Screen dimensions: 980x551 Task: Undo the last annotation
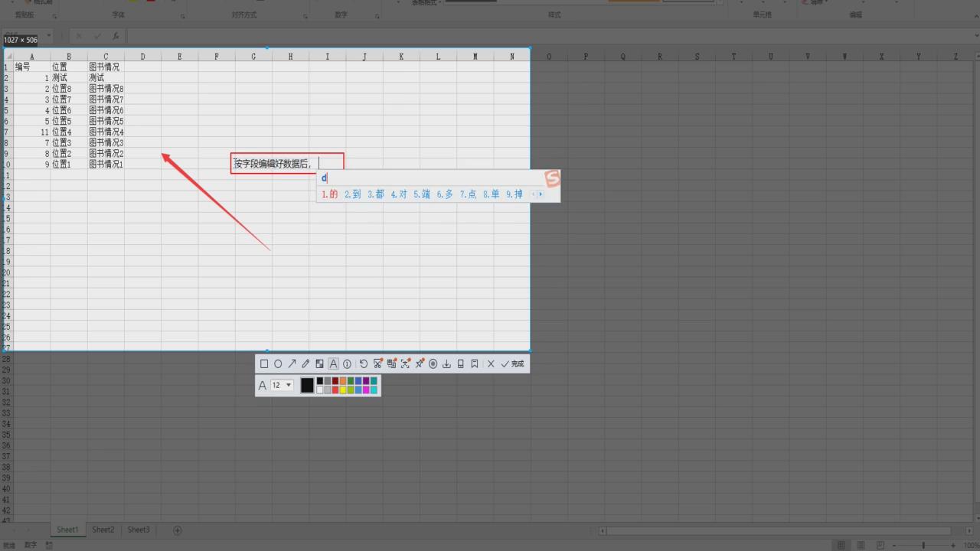pyautogui.click(x=364, y=364)
